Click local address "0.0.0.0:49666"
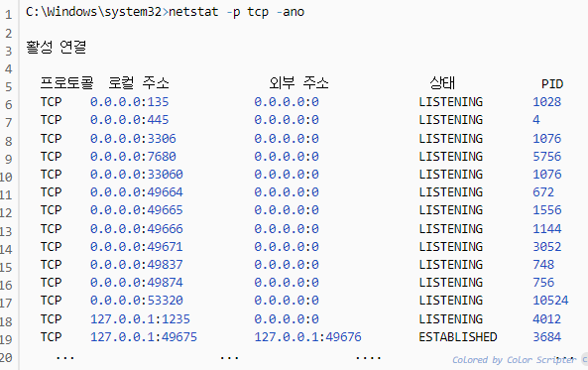This screenshot has width=588, height=370. coord(137,228)
